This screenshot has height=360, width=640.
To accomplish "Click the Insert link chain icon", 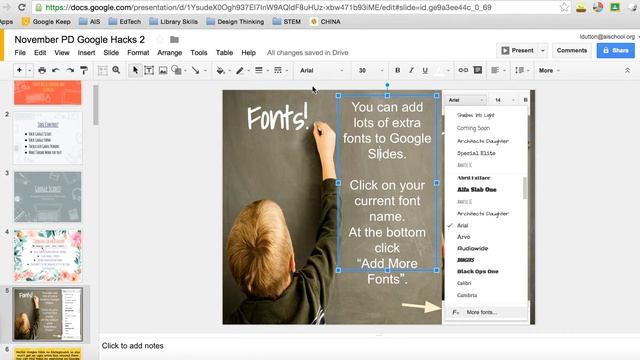I will pyautogui.click(x=463, y=70).
